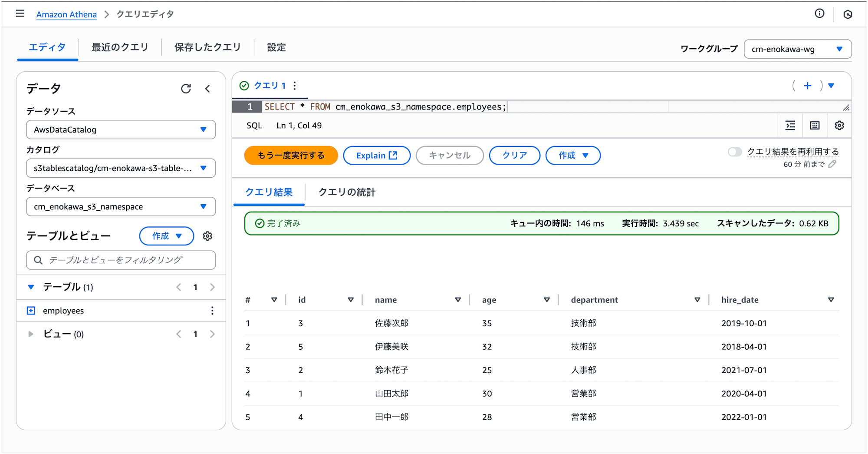
Task: Go to the previous views page
Action: 179,334
